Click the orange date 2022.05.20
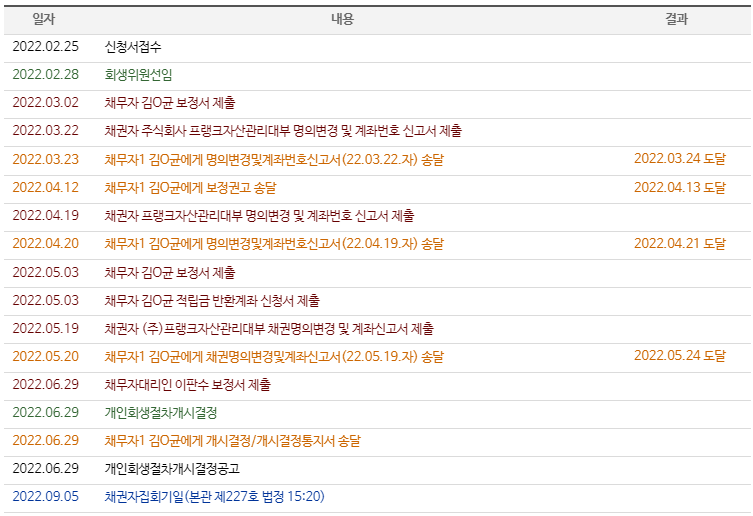753x516 pixels. 46,356
